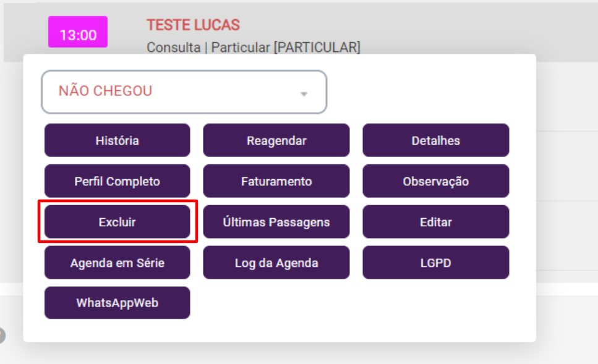Open appointment Detalhes

(x=436, y=140)
